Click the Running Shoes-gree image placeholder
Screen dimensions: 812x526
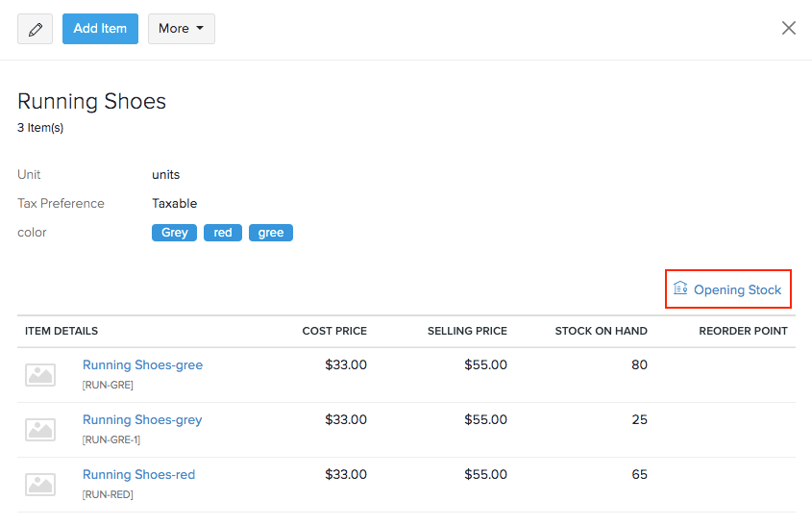[x=40, y=375]
